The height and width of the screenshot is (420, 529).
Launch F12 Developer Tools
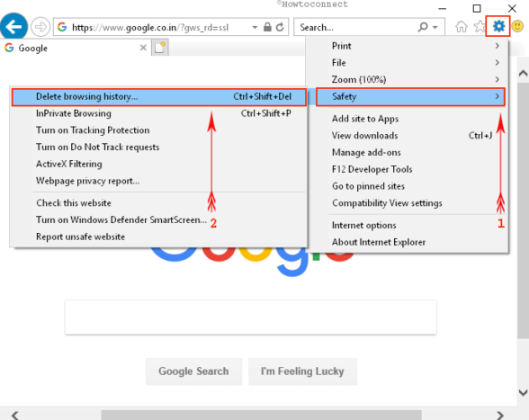coord(407,169)
